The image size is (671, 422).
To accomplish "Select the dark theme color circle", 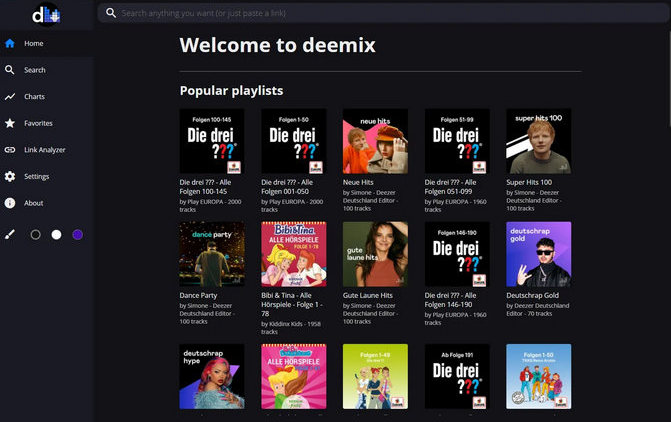I will pos(36,234).
